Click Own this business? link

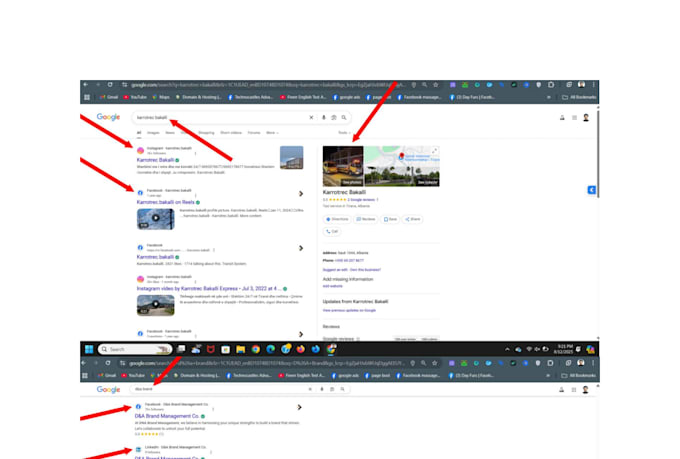(365, 270)
